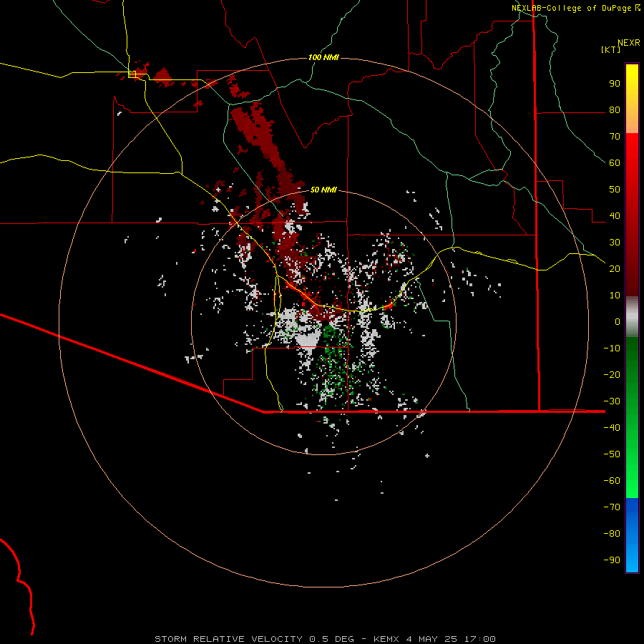Click the KT units label above color scale
This screenshot has height=644, width=644.
click(611, 49)
